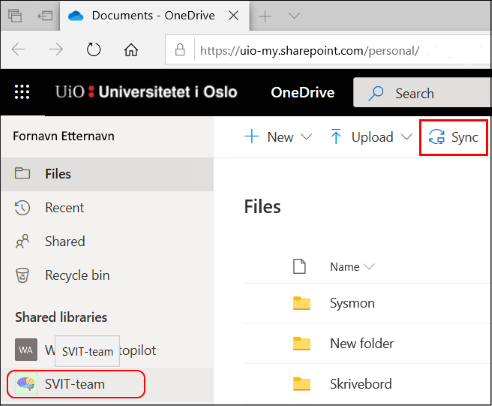Open the Upload dropdown
492x406 pixels.
(x=371, y=137)
